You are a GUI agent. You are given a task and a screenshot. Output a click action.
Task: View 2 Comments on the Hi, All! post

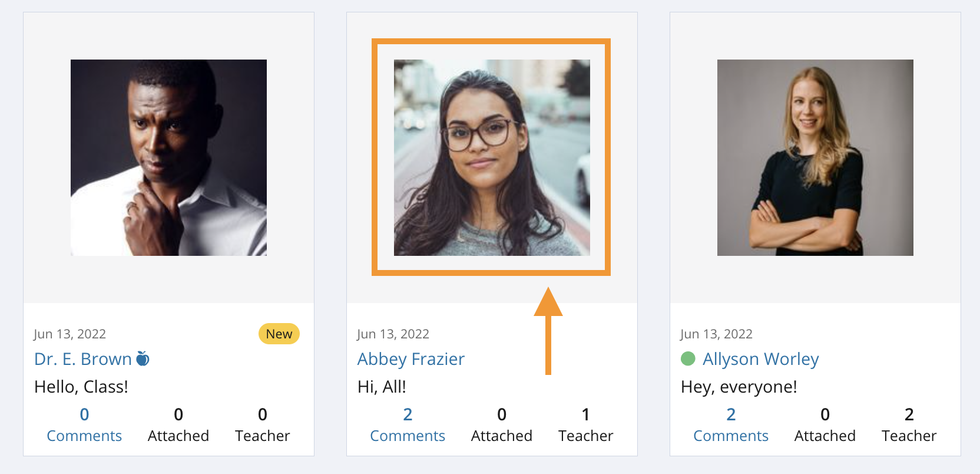click(x=408, y=424)
